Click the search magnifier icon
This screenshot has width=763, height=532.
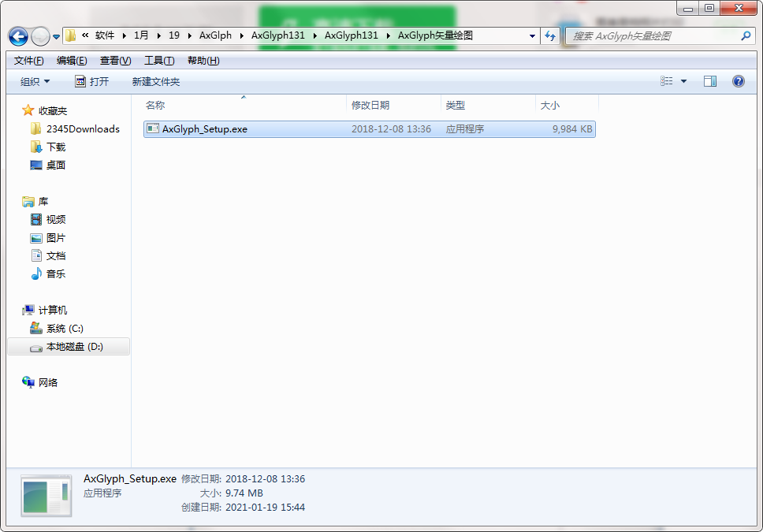coord(746,36)
